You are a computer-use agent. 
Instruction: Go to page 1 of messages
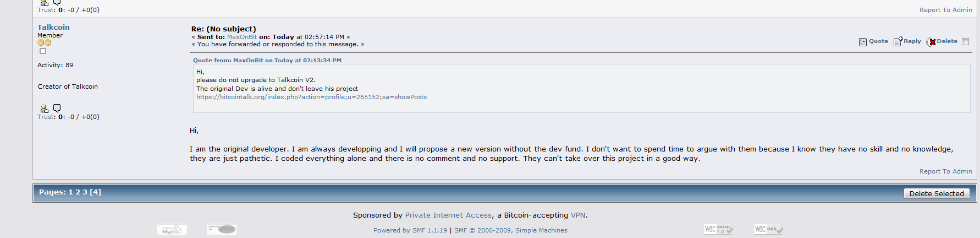tap(70, 192)
